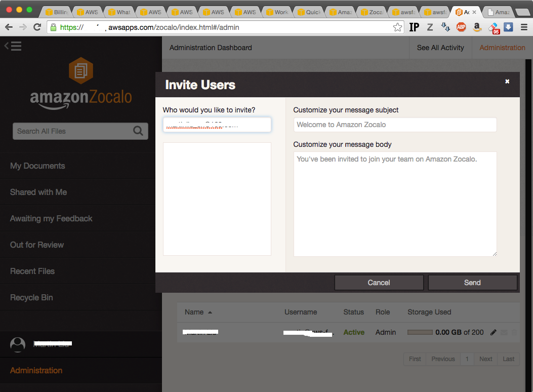Switch to the Work browser tab
This screenshot has height=392, width=533.
click(277, 12)
